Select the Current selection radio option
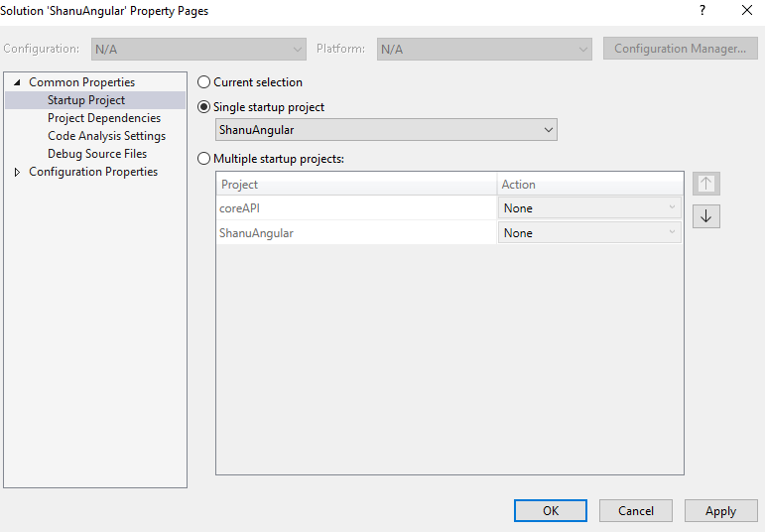This screenshot has width=765, height=532. tap(205, 82)
